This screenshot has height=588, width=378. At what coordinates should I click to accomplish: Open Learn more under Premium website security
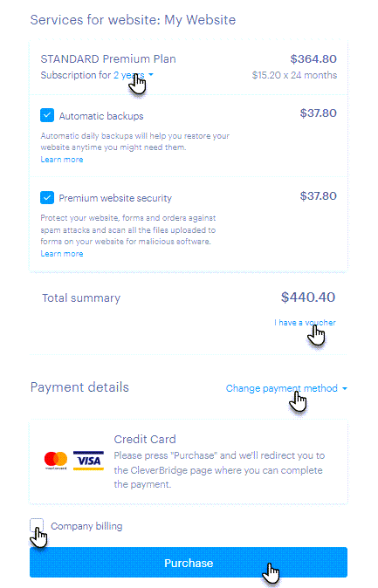pos(62,254)
